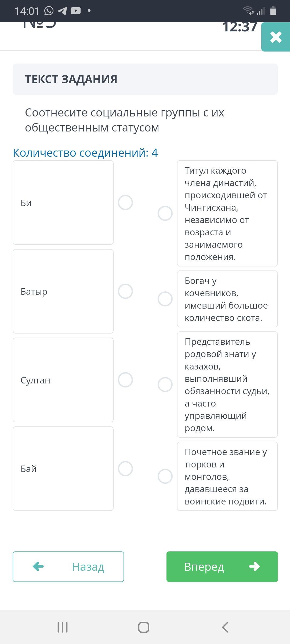Tap the Султан answer card
The width and height of the screenshot is (290, 644).
(x=63, y=380)
